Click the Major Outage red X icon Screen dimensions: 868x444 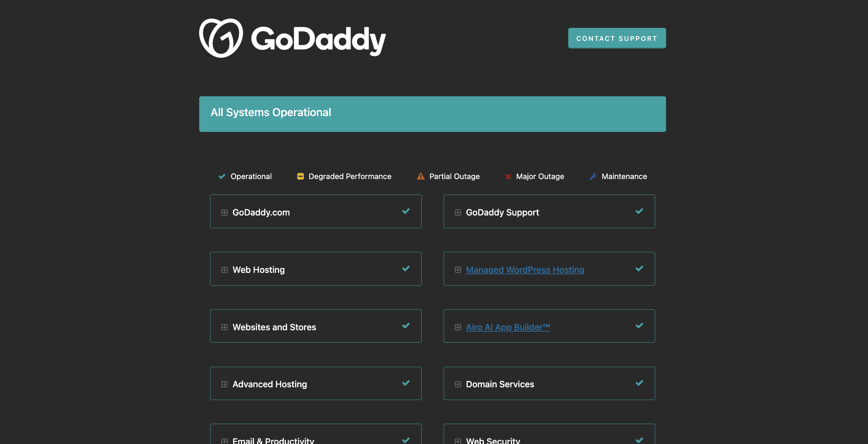(508, 177)
